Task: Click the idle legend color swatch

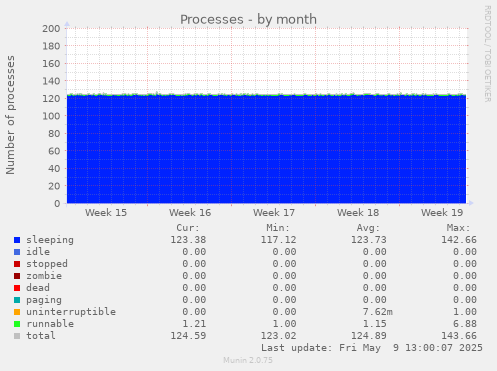Action: 17,252
